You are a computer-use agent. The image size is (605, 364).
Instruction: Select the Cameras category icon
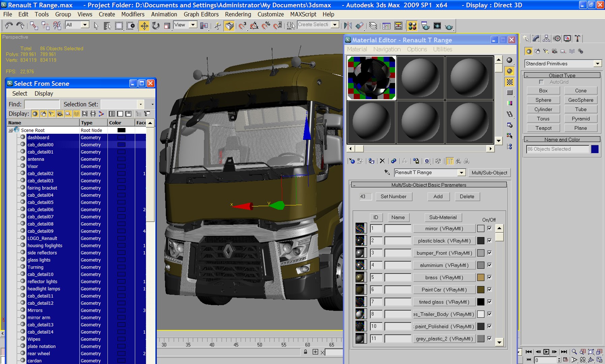(554, 51)
